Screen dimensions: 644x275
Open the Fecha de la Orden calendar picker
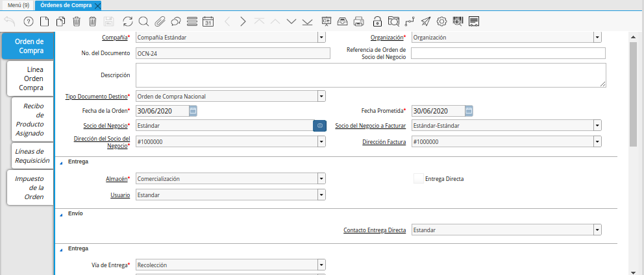193,111
